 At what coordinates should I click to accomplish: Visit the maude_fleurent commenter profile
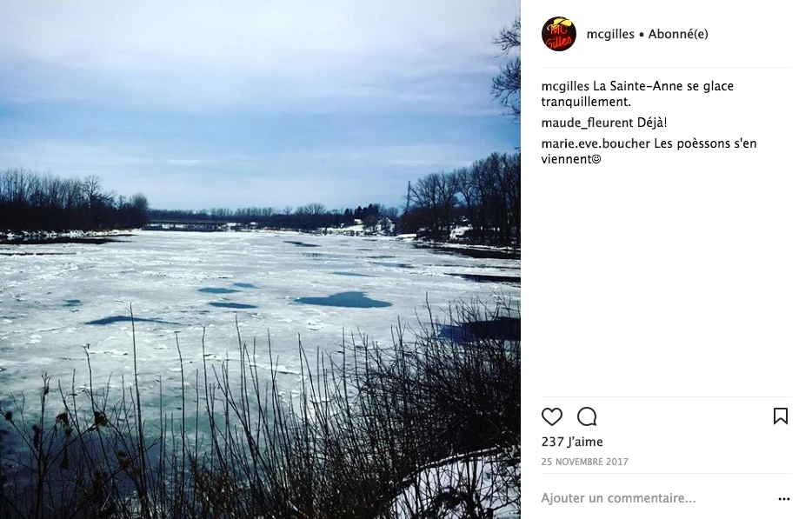[587, 123]
